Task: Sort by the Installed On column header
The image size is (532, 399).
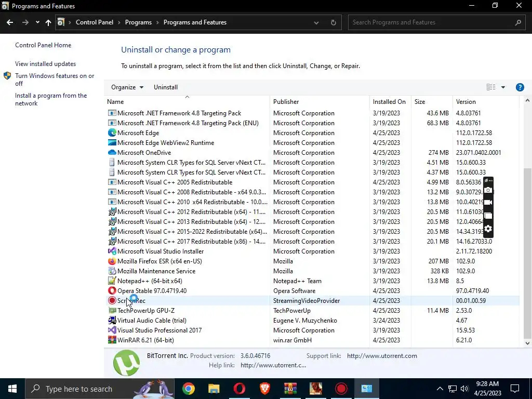Action: [390, 101]
